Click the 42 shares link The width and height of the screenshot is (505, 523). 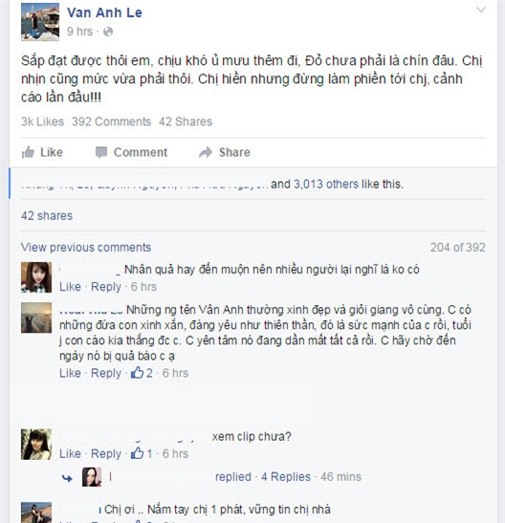[47, 216]
